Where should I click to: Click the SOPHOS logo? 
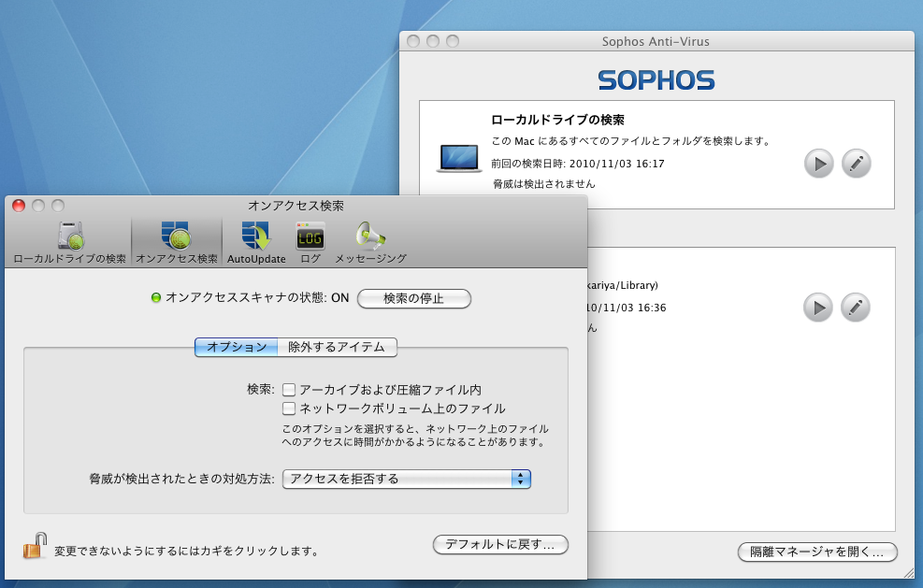[656, 80]
